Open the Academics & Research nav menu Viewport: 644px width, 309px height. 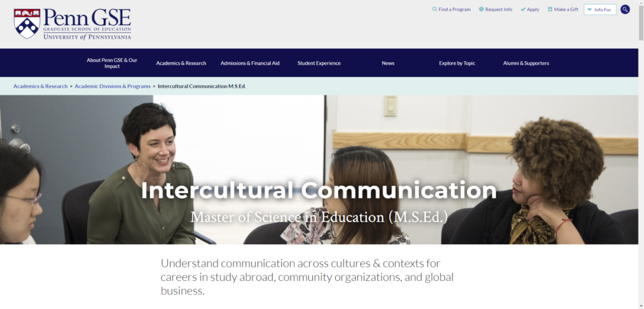click(181, 63)
